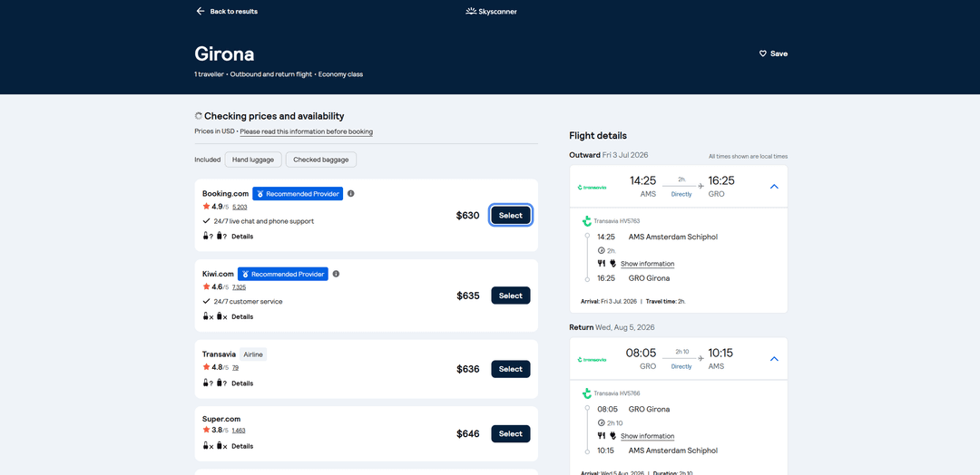Click Super.com 3.8 rating star

pos(206,430)
